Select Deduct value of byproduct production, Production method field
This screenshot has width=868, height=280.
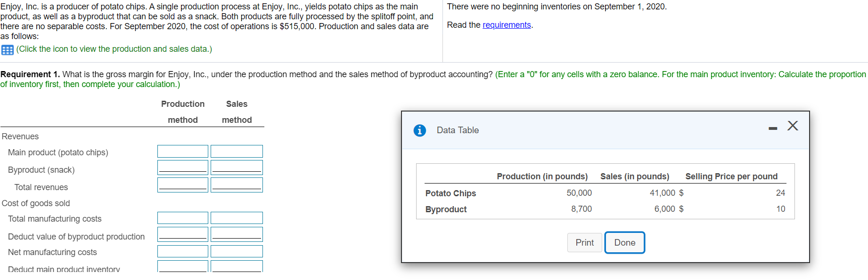point(183,234)
